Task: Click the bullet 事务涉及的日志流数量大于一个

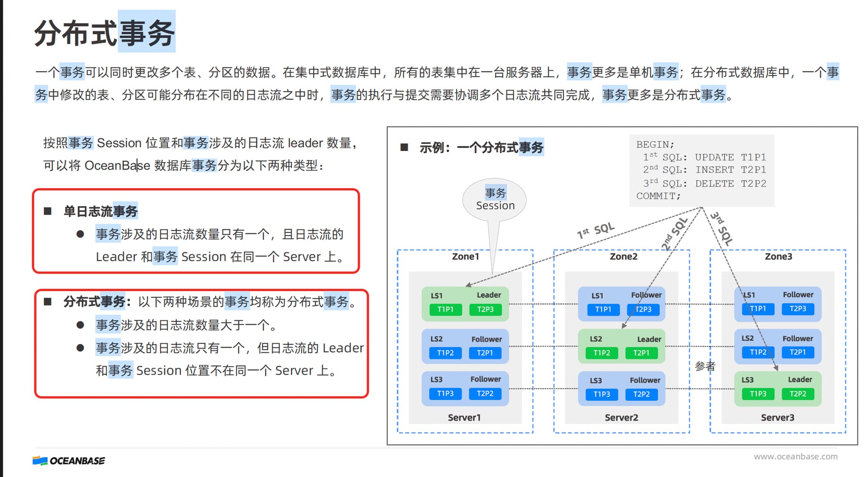Action: tap(186, 325)
